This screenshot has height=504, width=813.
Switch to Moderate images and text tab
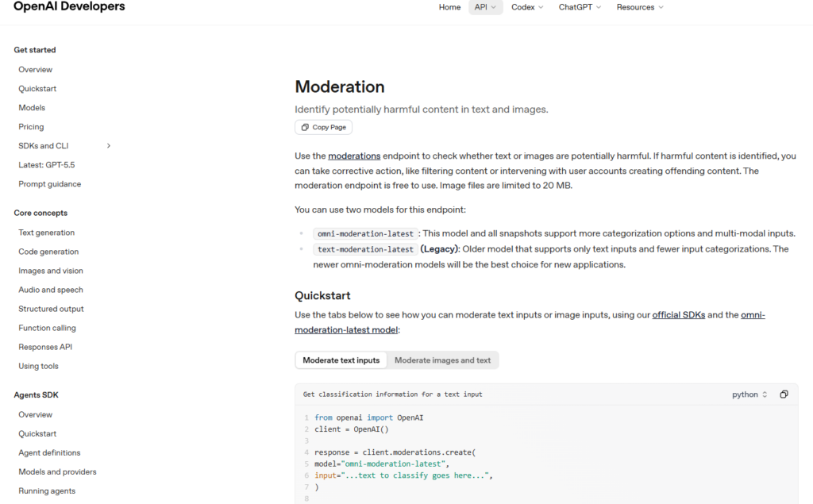[442, 360]
